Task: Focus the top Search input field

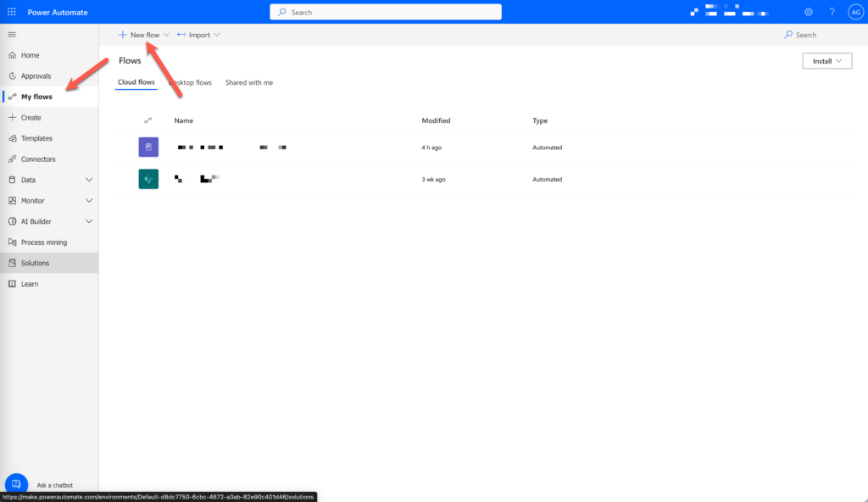Action: pyautogui.click(x=386, y=12)
